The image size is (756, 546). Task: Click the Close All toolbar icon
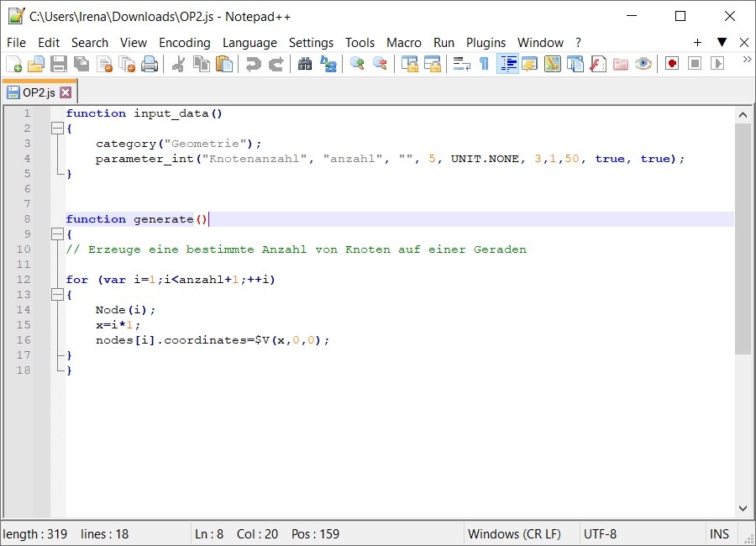pyautogui.click(x=128, y=64)
